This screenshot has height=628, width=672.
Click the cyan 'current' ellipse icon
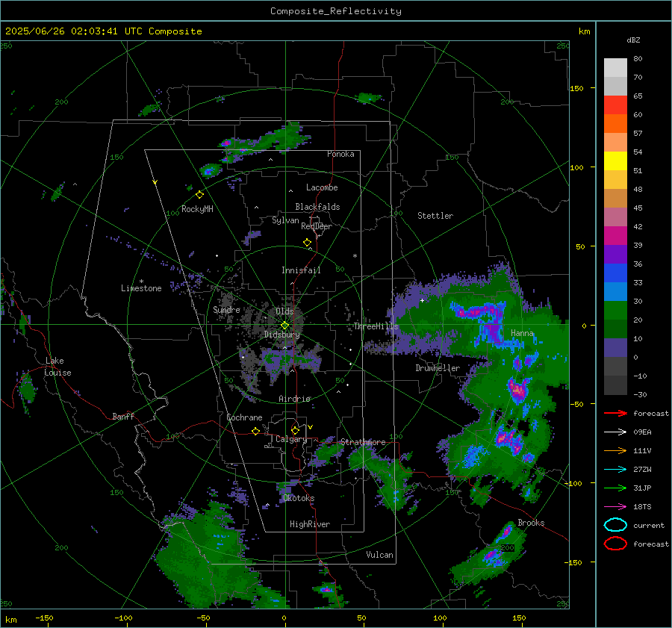615,525
